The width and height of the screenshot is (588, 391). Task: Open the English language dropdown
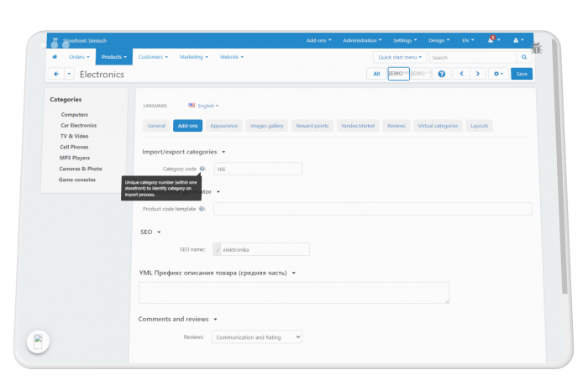click(x=208, y=106)
